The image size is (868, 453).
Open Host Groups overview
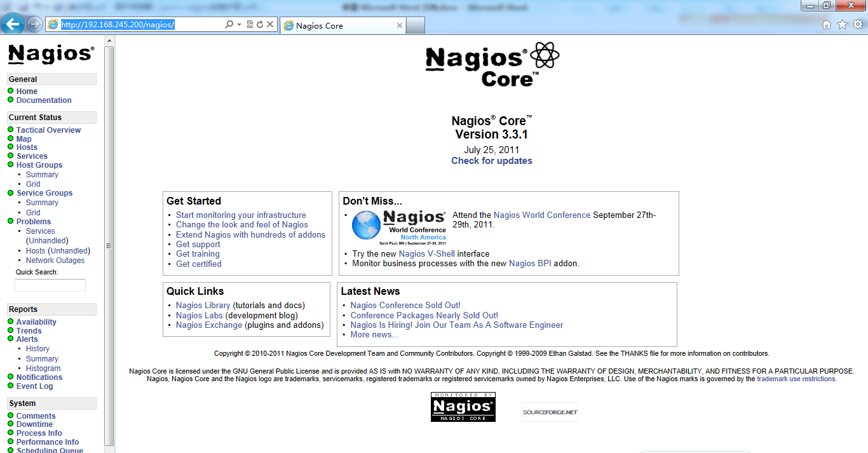(x=39, y=165)
